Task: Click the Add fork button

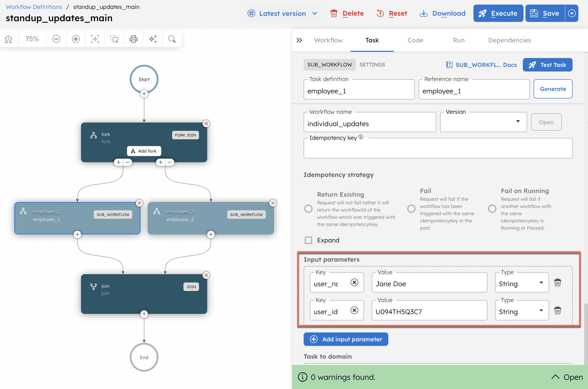Action: pos(144,151)
